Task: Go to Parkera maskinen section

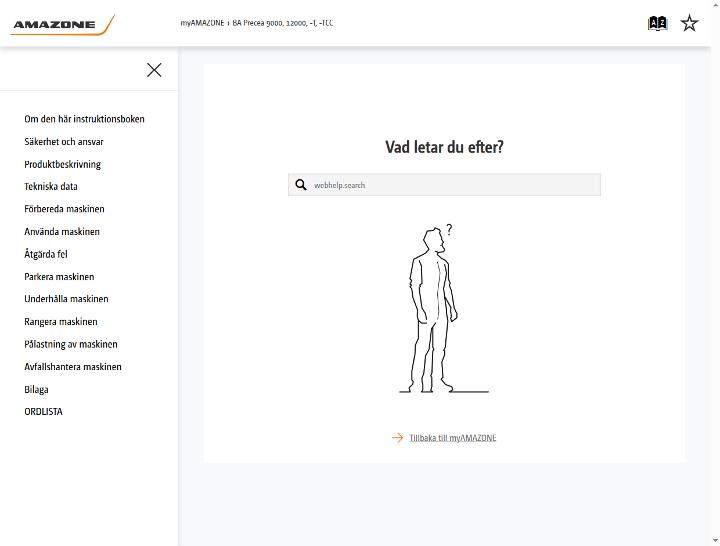Action: click(59, 276)
